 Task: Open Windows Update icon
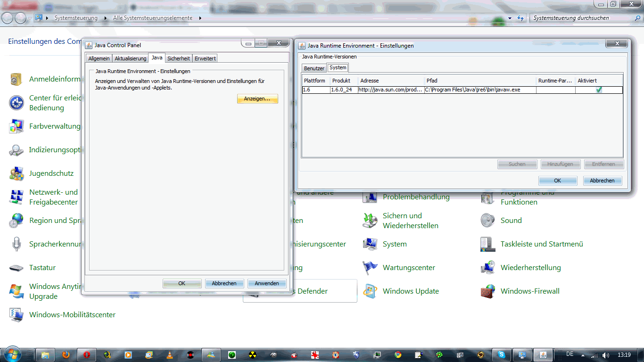[370, 291]
